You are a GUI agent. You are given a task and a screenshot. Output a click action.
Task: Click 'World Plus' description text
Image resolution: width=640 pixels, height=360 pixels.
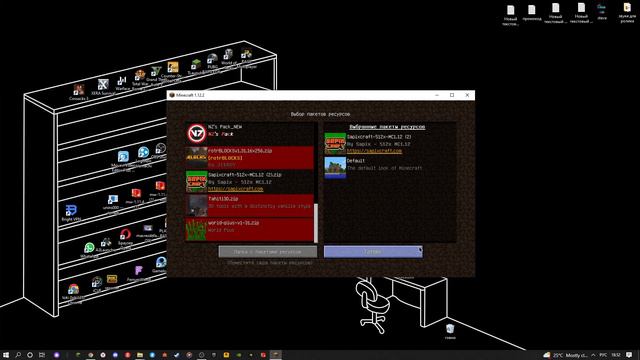pyautogui.click(x=221, y=230)
